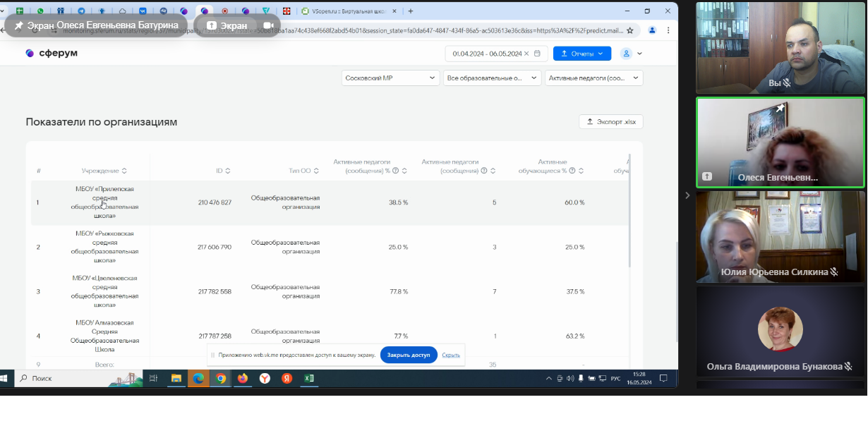Open the Отчеты dropdown button
Viewport: 868px width, 438px height.
click(x=581, y=54)
